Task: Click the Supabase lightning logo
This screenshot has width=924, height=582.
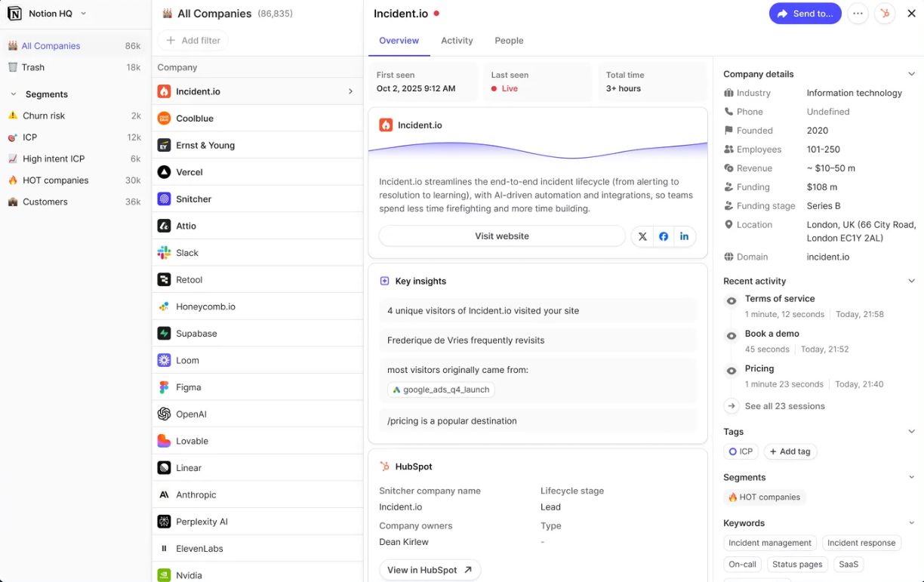Action: click(x=164, y=334)
